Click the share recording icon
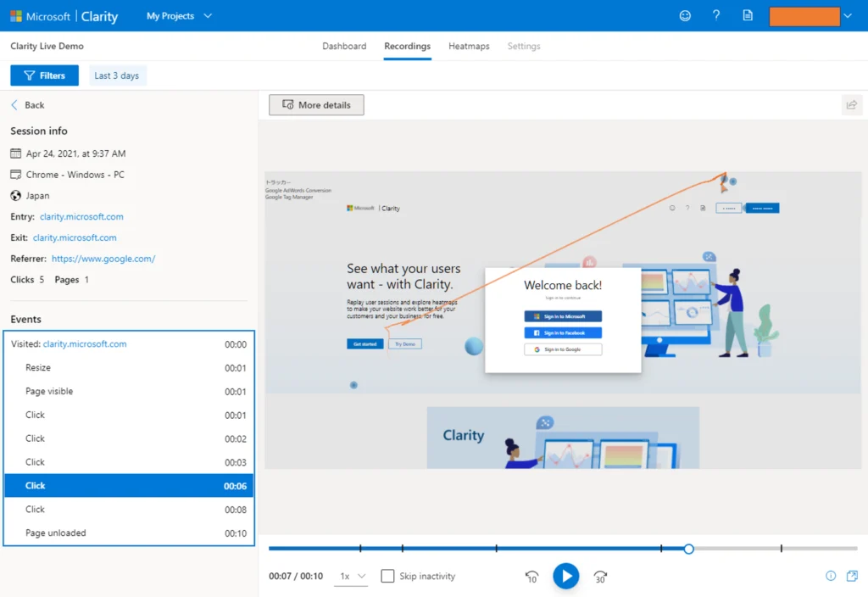The width and height of the screenshot is (868, 597). tap(851, 104)
